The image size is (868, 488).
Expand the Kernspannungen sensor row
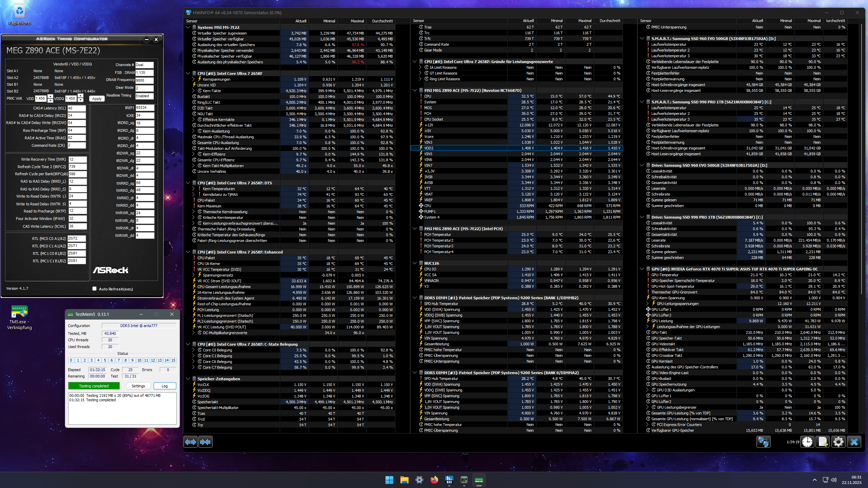point(194,79)
